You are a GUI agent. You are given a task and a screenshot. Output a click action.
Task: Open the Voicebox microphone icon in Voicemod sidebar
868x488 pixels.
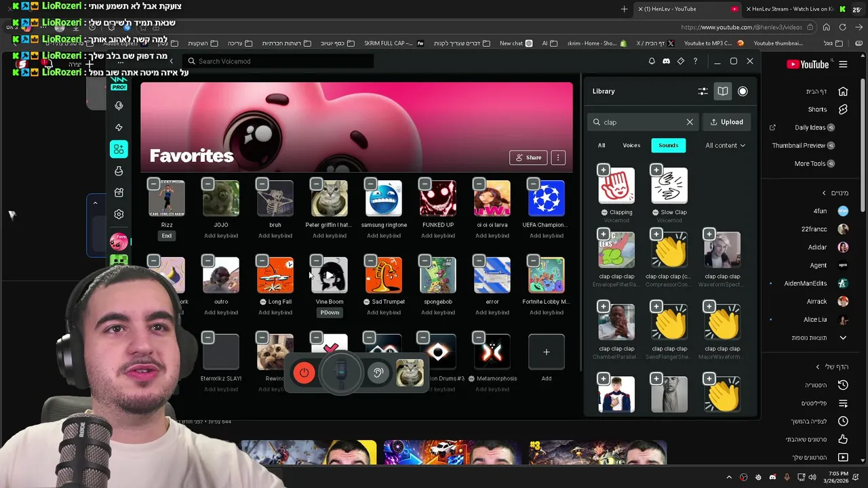pyautogui.click(x=119, y=106)
